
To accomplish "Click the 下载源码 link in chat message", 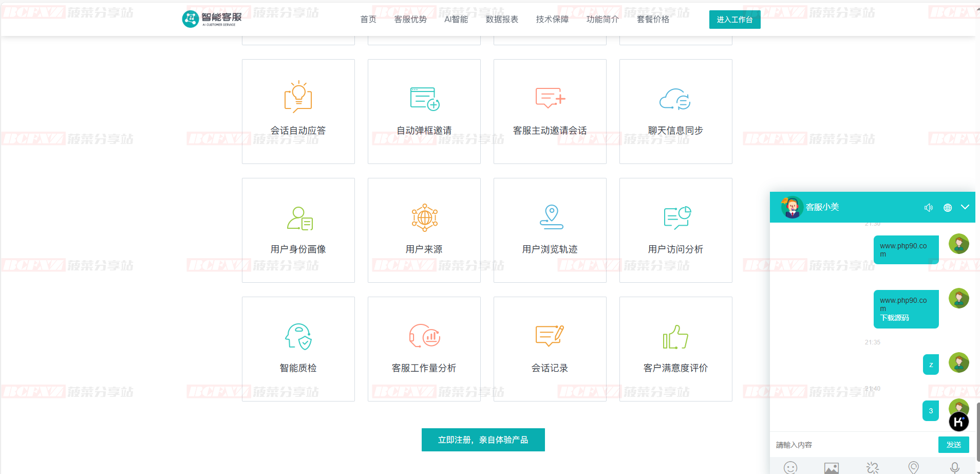I will (x=894, y=318).
